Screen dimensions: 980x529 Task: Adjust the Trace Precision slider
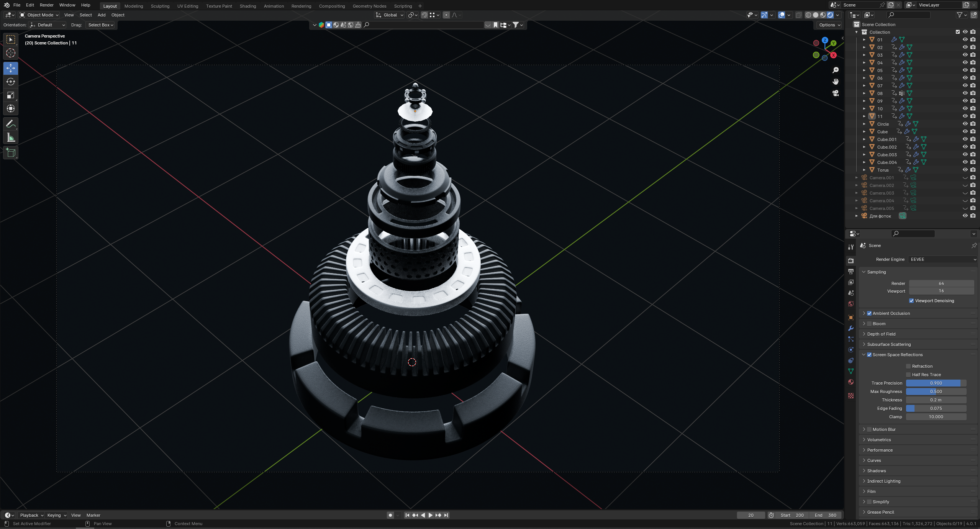[x=936, y=383]
